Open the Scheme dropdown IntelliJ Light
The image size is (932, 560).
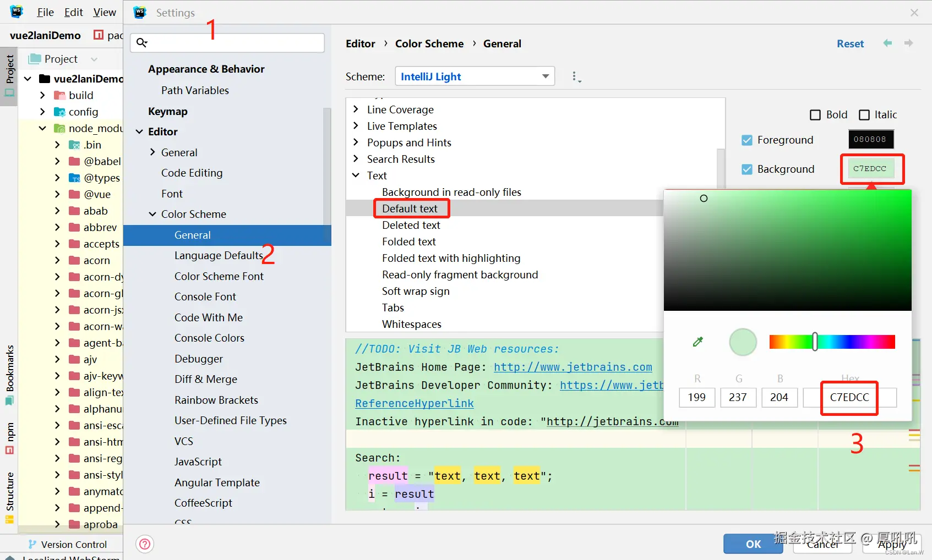coord(475,76)
